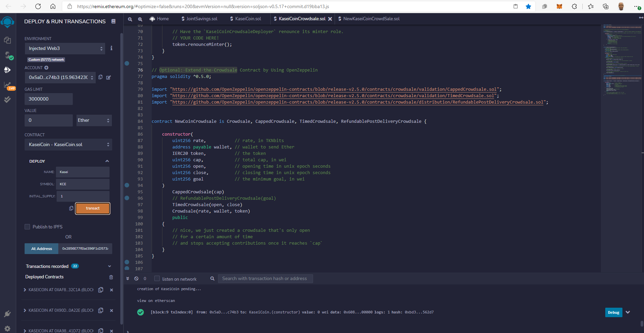Click the environment info icon
This screenshot has width=644, height=333.
pos(111,48)
